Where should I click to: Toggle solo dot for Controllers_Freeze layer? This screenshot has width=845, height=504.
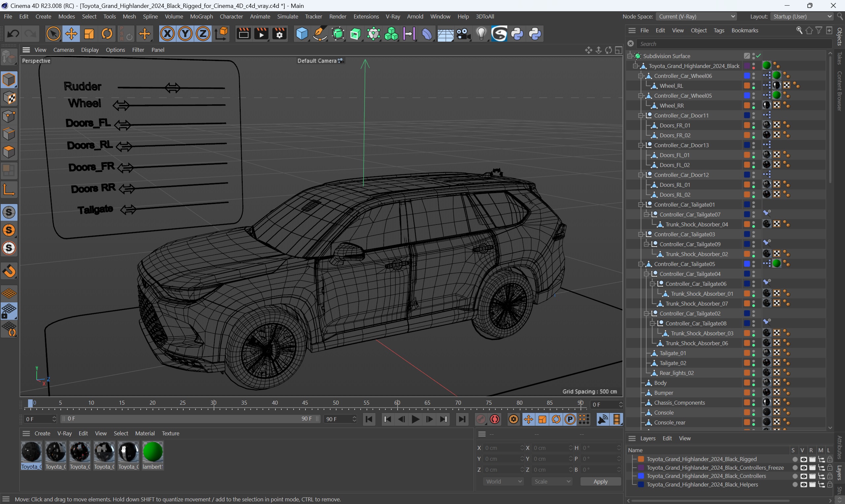point(795,468)
